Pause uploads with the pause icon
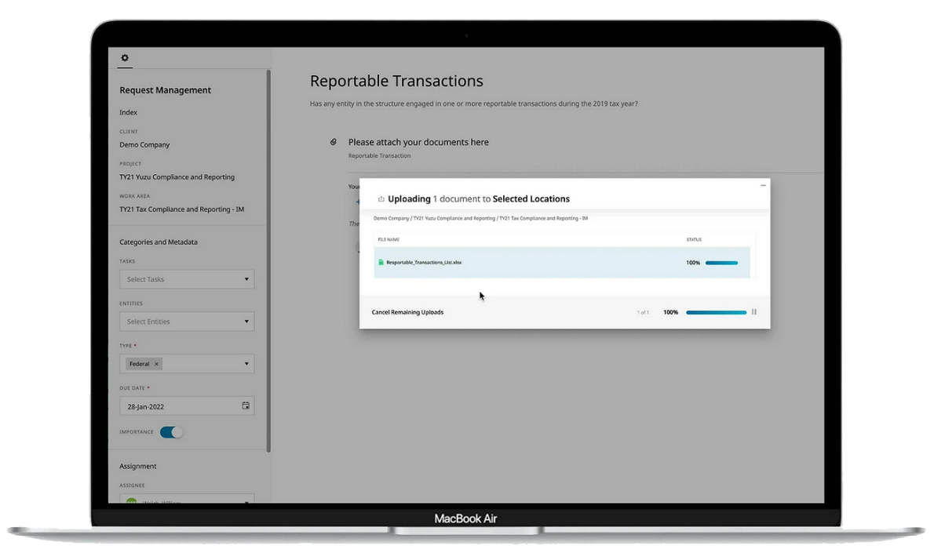934x560 pixels. 754,312
